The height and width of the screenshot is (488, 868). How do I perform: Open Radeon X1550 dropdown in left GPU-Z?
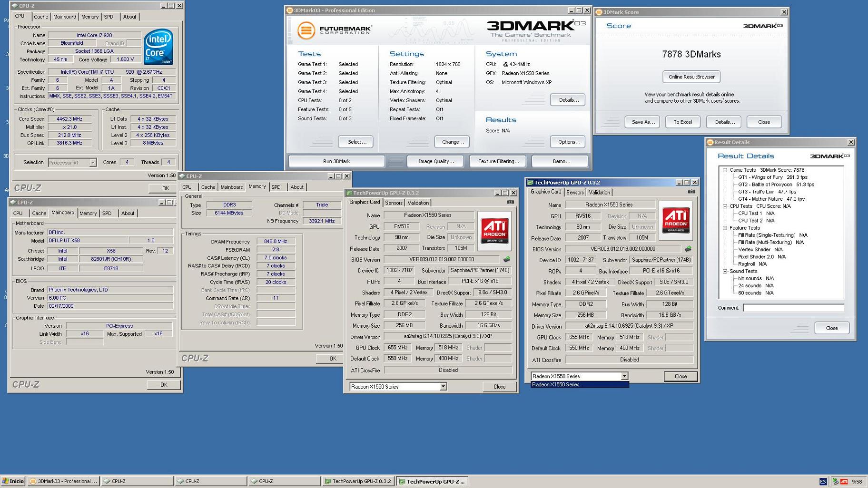[443, 387]
